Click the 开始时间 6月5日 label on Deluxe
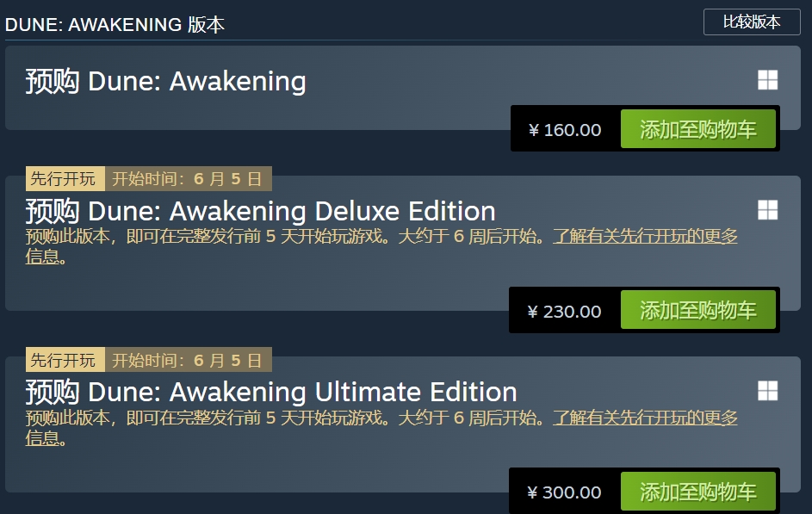This screenshot has height=514, width=812. click(x=187, y=179)
